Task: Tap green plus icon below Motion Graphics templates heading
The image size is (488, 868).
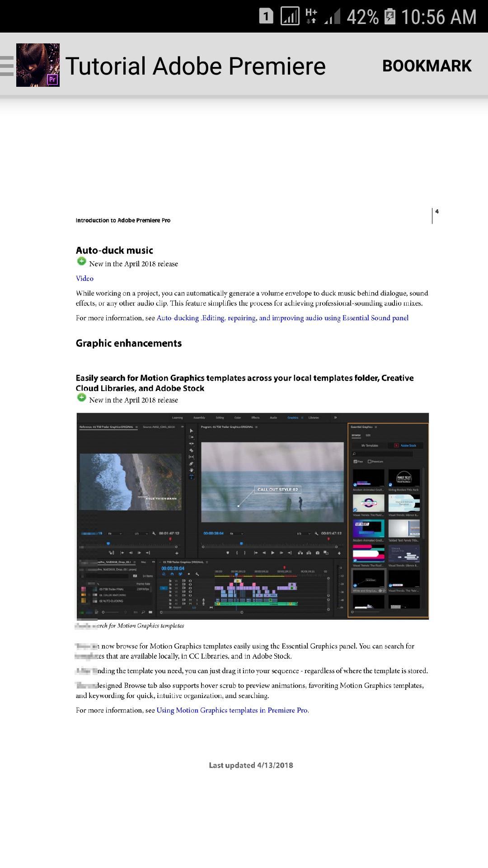Action: tap(81, 397)
